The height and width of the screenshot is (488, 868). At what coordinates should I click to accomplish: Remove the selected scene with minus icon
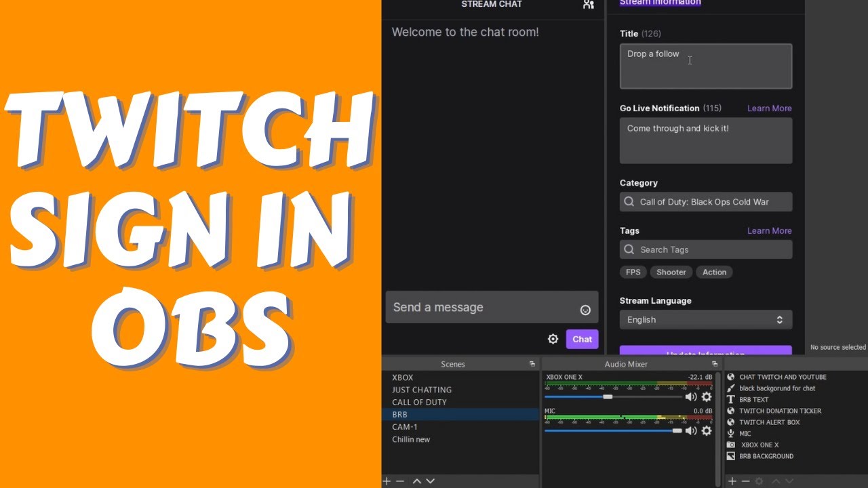(400, 481)
